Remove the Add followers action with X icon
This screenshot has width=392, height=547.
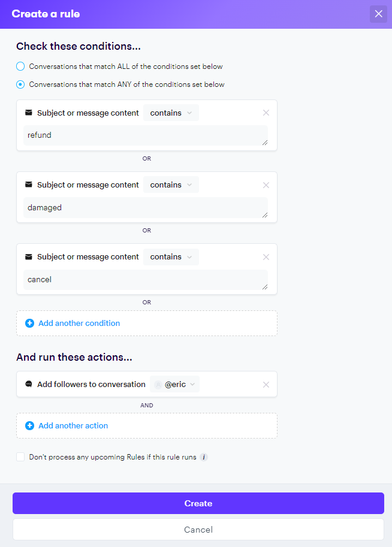tap(266, 385)
